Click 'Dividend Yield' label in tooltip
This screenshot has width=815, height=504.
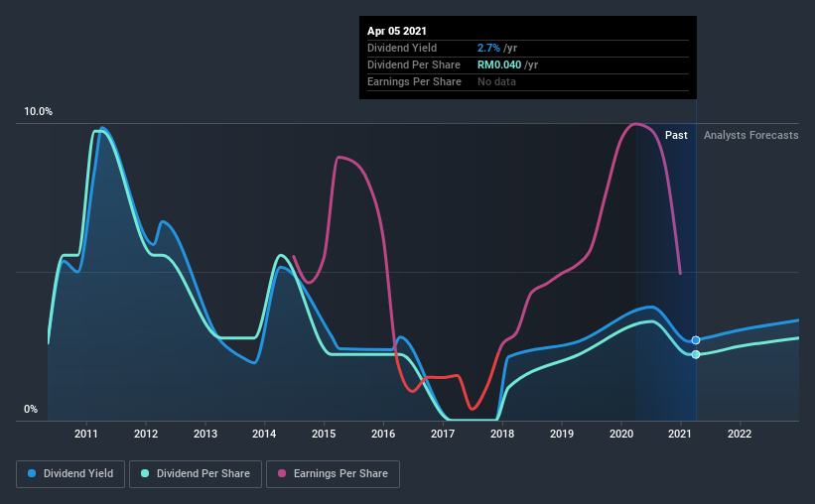402,48
